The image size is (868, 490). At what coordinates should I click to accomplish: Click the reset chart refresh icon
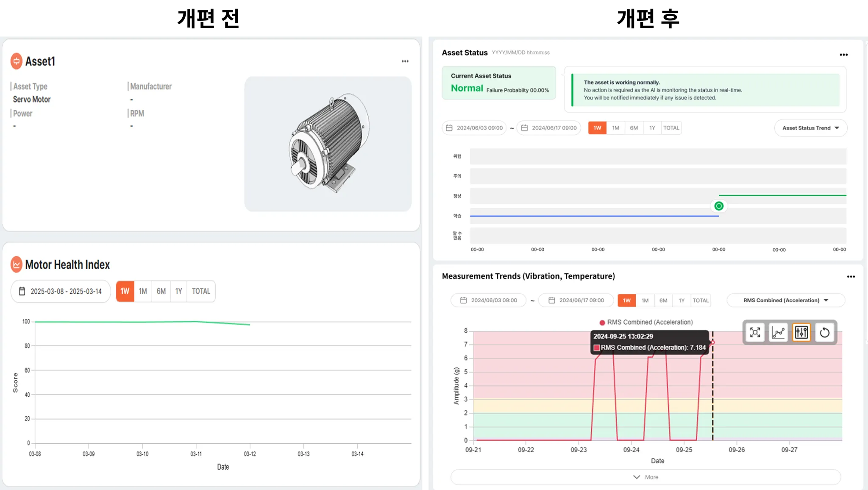tap(824, 332)
